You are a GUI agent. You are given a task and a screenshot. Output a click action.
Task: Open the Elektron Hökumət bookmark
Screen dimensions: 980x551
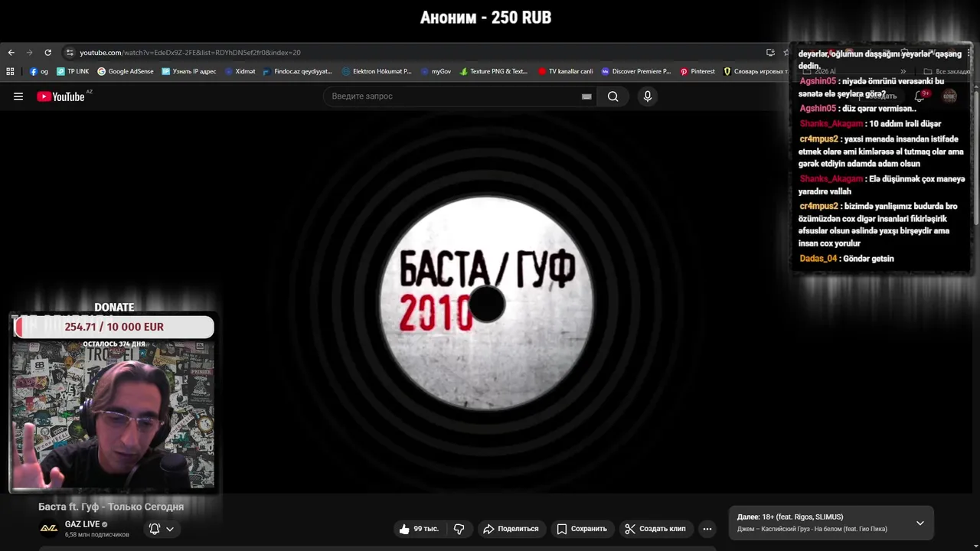377,71
